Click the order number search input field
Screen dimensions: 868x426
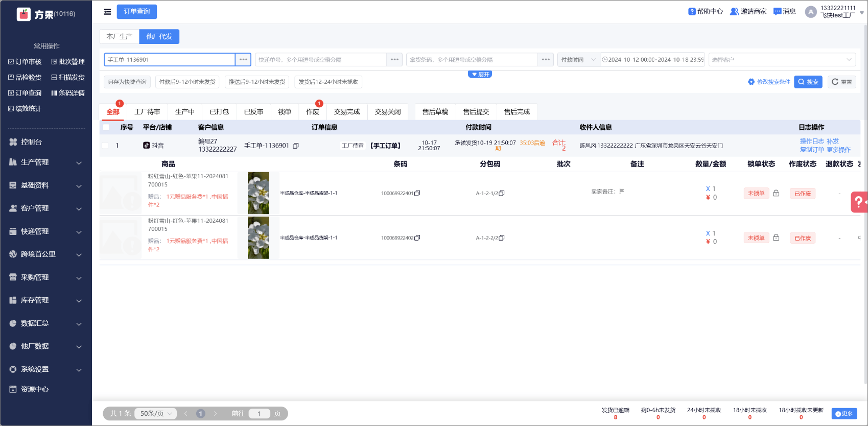tap(169, 60)
